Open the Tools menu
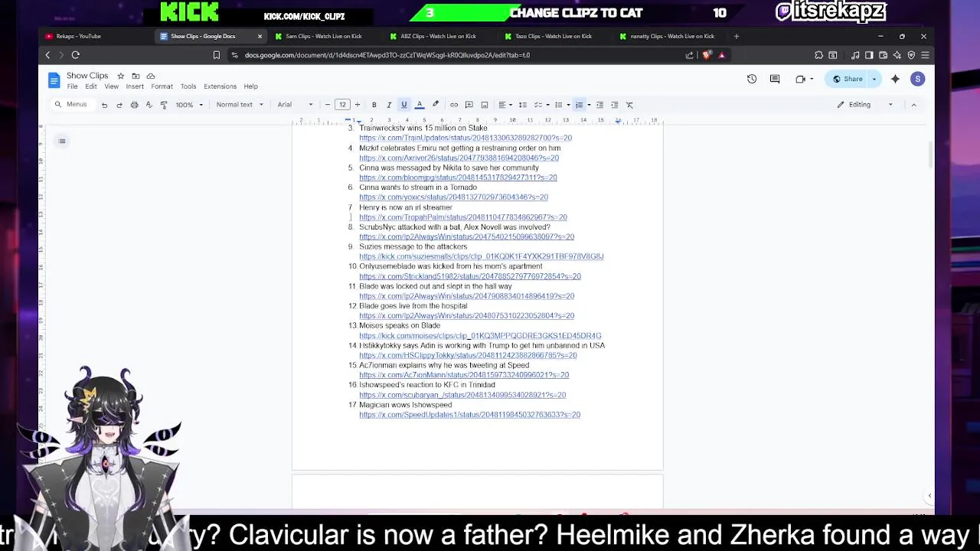 point(188,86)
